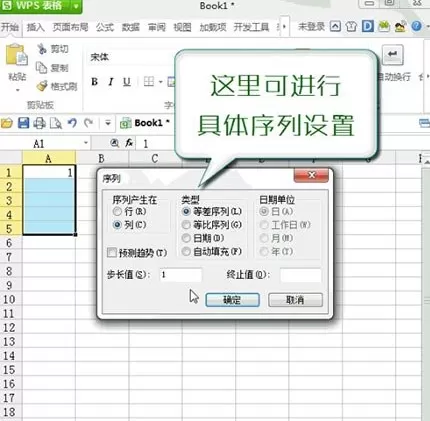Open the Data (数据) tab
430x421 pixels.
pyautogui.click(x=131, y=27)
